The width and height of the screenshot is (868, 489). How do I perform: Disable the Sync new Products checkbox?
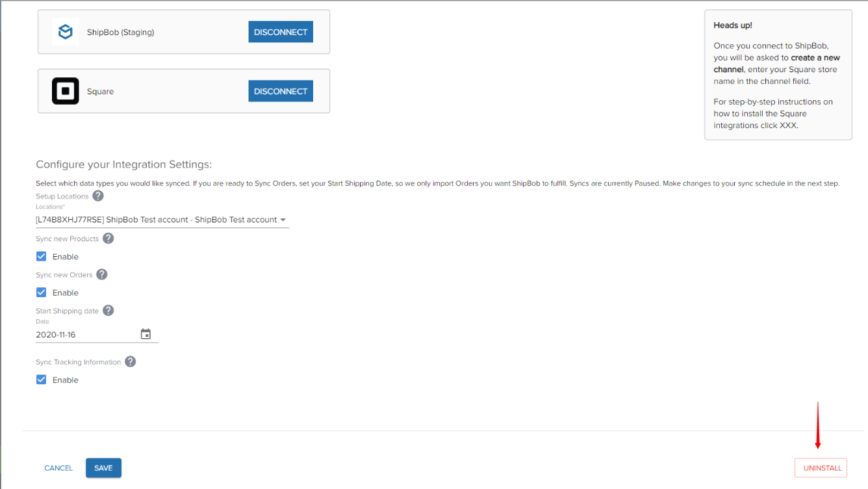pyautogui.click(x=42, y=256)
